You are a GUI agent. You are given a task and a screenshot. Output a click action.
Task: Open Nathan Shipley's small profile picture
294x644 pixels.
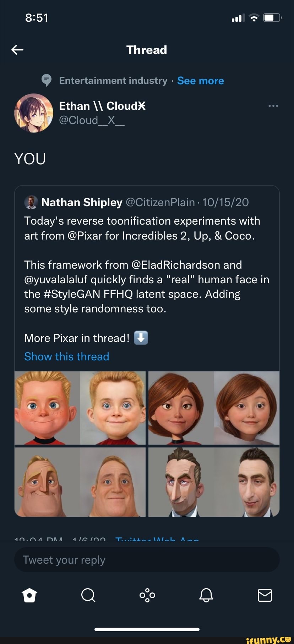coord(31,202)
